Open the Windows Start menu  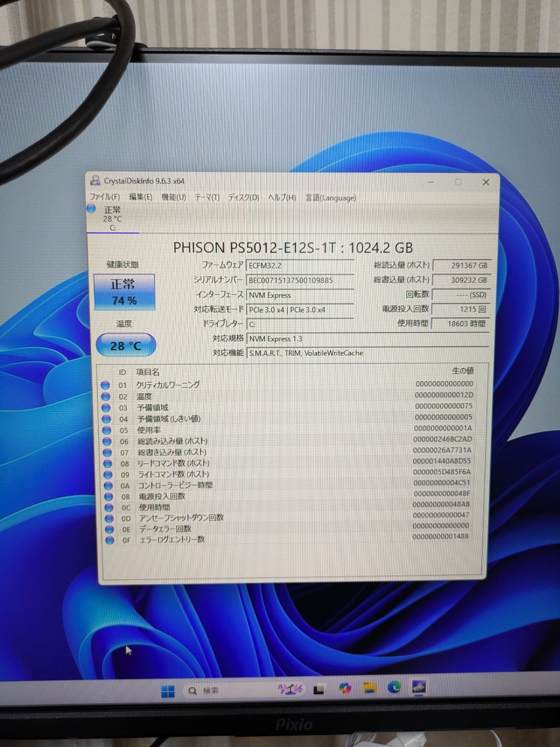(168, 691)
